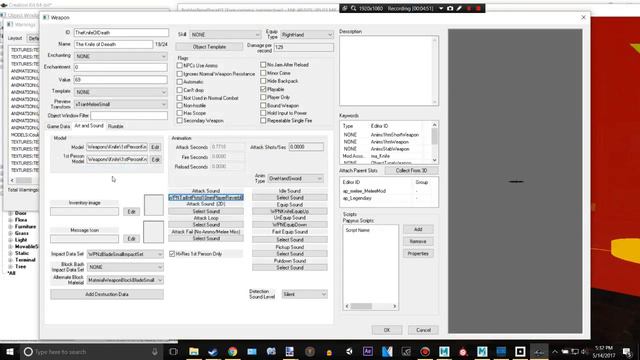Click the Object Template button

(x=209, y=47)
